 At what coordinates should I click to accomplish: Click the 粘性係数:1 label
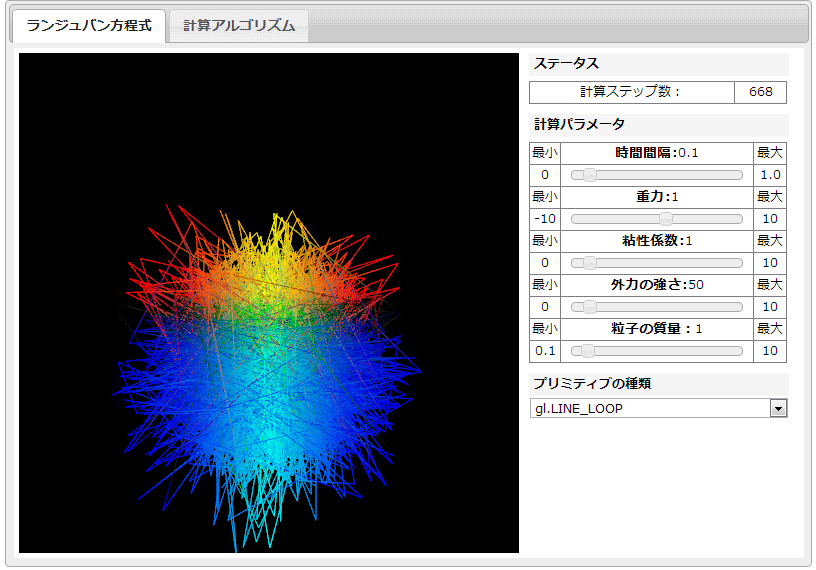pos(657,240)
